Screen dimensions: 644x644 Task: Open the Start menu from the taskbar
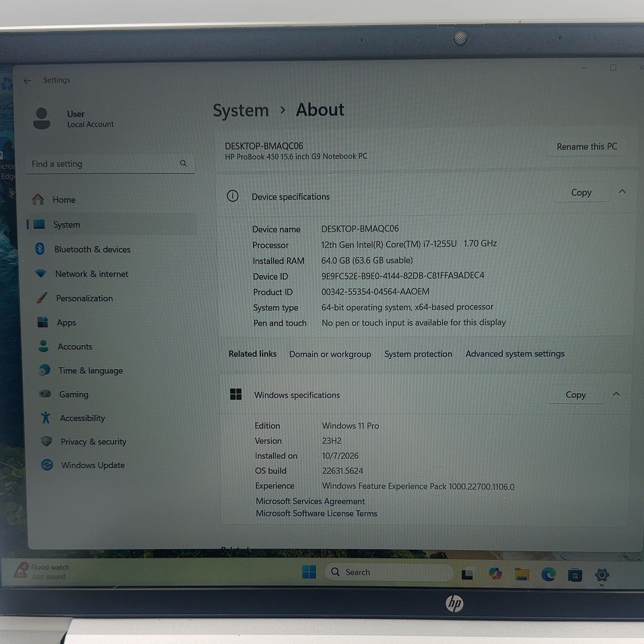tap(309, 572)
